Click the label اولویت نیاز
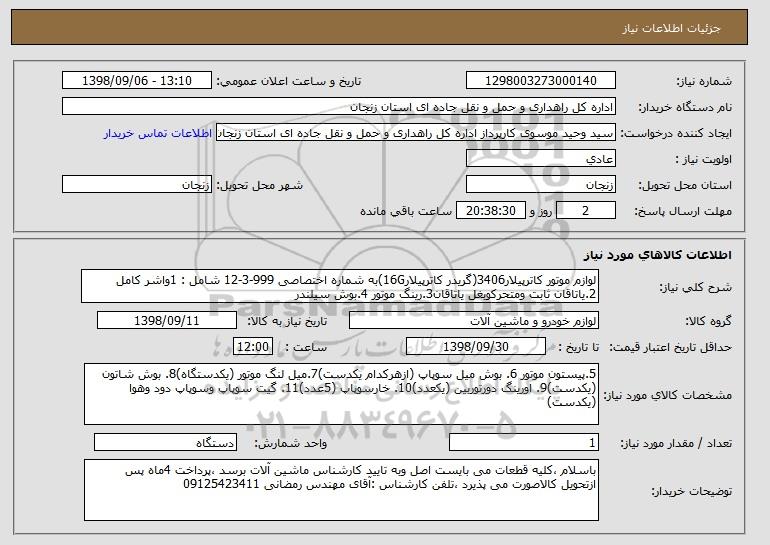Image resolution: width=770 pixels, height=545 pixels. [704, 160]
